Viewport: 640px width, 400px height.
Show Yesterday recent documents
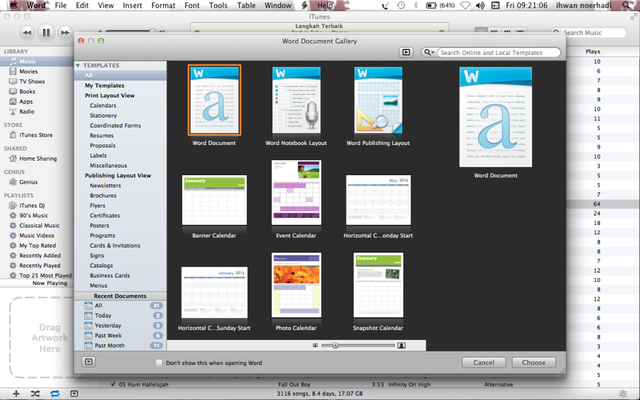point(120,326)
